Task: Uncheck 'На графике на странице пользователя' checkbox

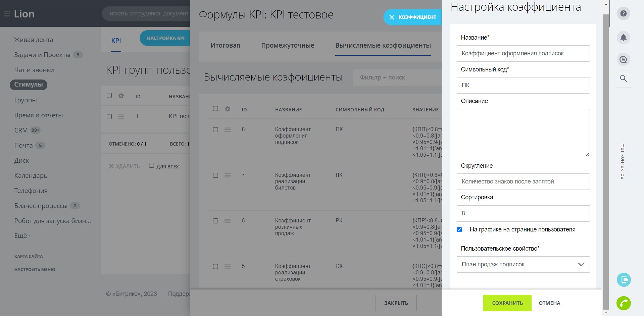Action: click(459, 230)
